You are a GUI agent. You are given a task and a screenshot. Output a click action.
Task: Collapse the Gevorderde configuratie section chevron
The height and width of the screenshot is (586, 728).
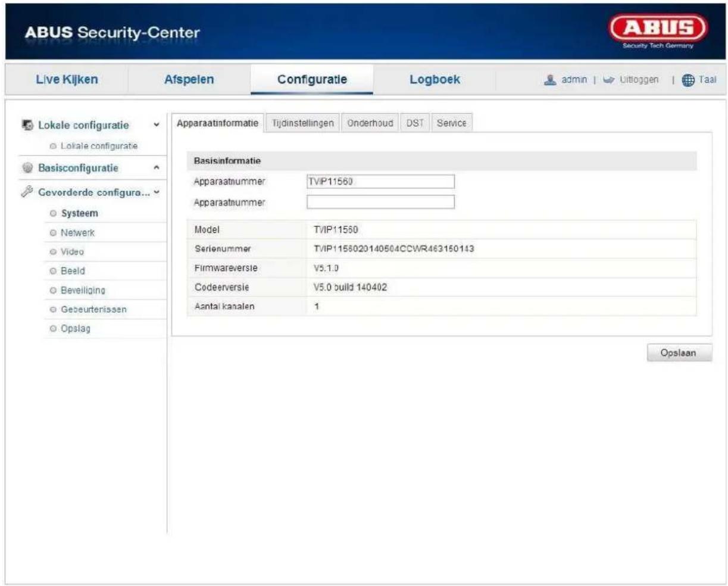point(157,192)
